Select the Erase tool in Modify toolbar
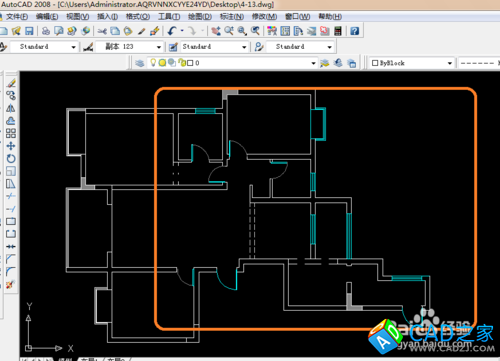Image resolution: width=500 pixels, height=361 pixels. 11,83
